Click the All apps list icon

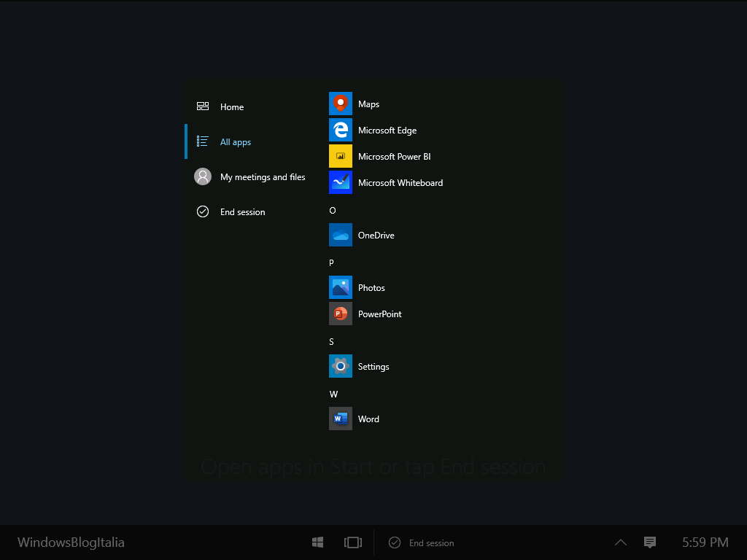tap(203, 141)
